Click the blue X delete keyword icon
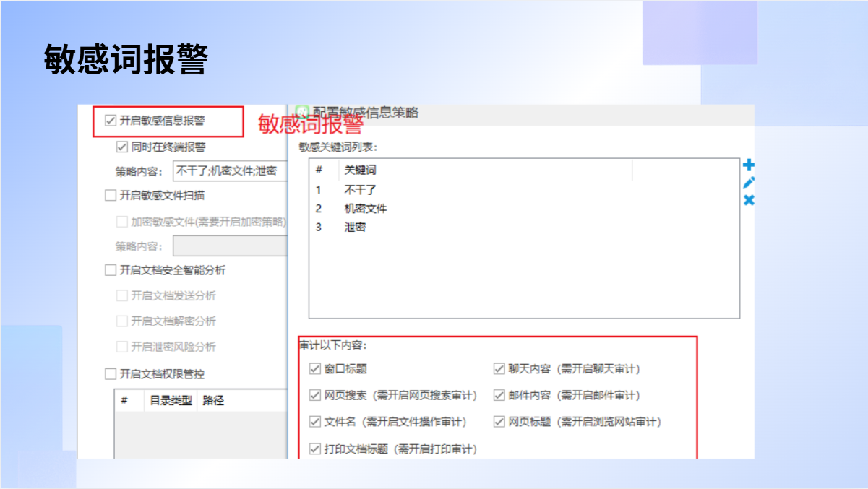Viewport: 868px width, 489px height. [749, 200]
